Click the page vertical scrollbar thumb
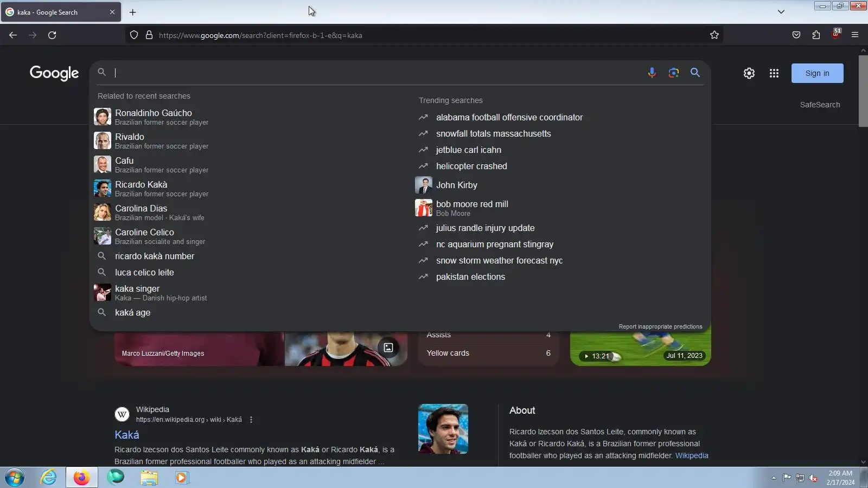868x488 pixels. [863, 91]
